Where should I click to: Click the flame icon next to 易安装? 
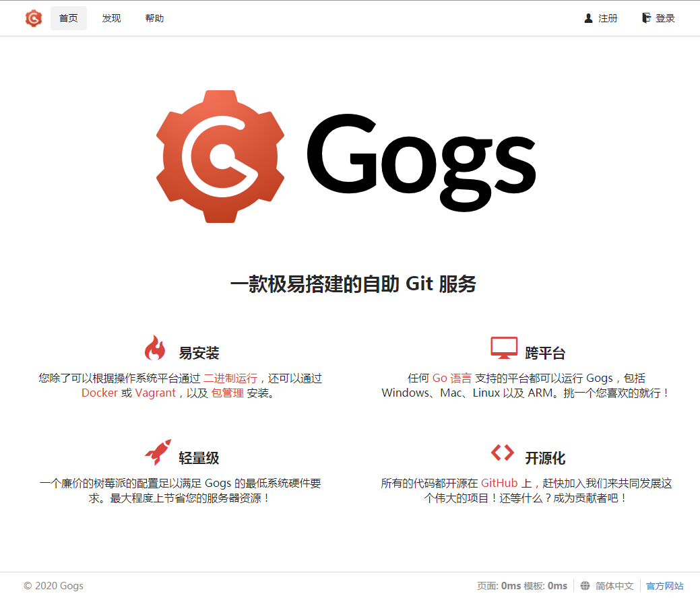[155, 347]
